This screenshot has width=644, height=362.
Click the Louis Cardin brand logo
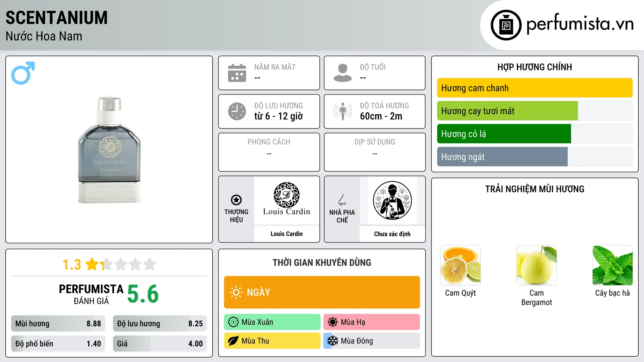[x=286, y=199]
